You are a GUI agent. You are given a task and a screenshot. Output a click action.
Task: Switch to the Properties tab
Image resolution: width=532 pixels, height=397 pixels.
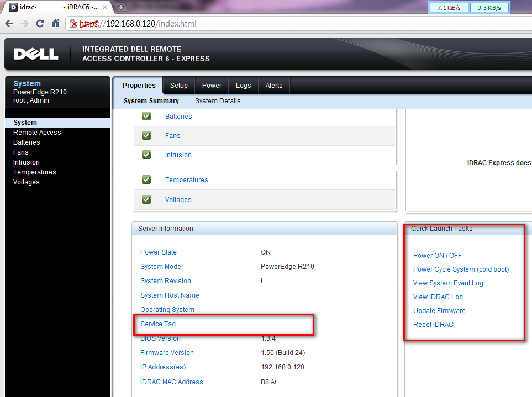click(x=139, y=86)
